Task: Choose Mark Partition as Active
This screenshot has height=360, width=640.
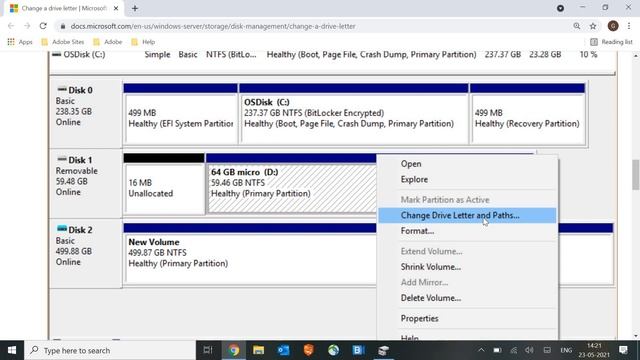Action: (x=467, y=200)
